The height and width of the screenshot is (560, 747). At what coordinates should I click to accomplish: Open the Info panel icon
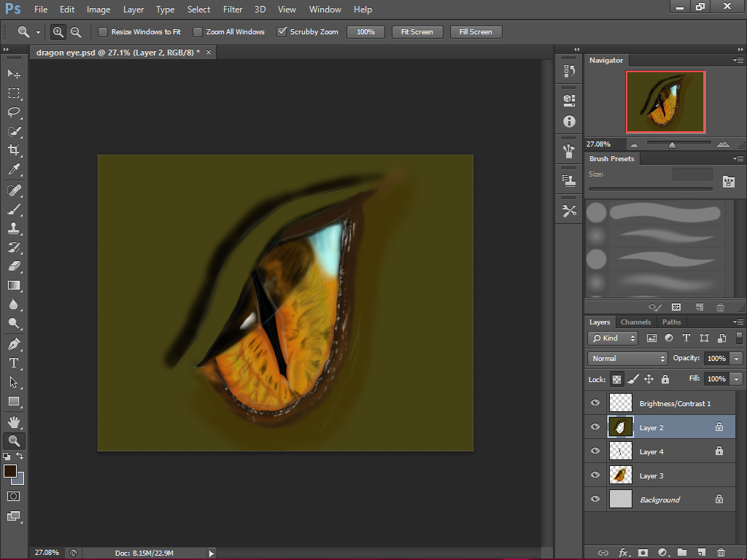pos(568,122)
